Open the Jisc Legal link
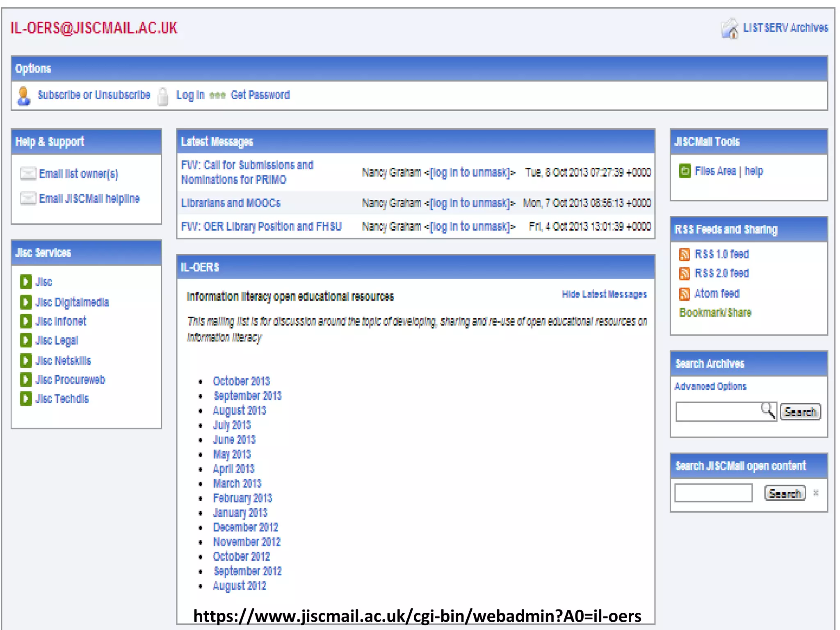840x630 pixels. [x=57, y=341]
